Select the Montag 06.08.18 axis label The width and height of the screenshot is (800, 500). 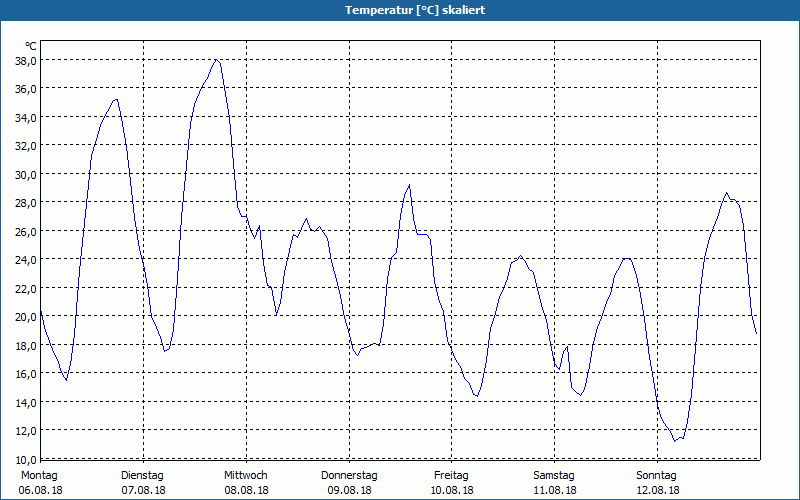click(x=40, y=483)
